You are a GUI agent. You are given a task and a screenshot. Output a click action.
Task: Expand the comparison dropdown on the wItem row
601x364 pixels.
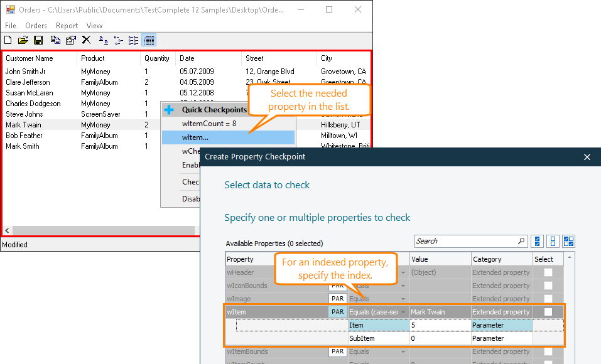coord(403,311)
